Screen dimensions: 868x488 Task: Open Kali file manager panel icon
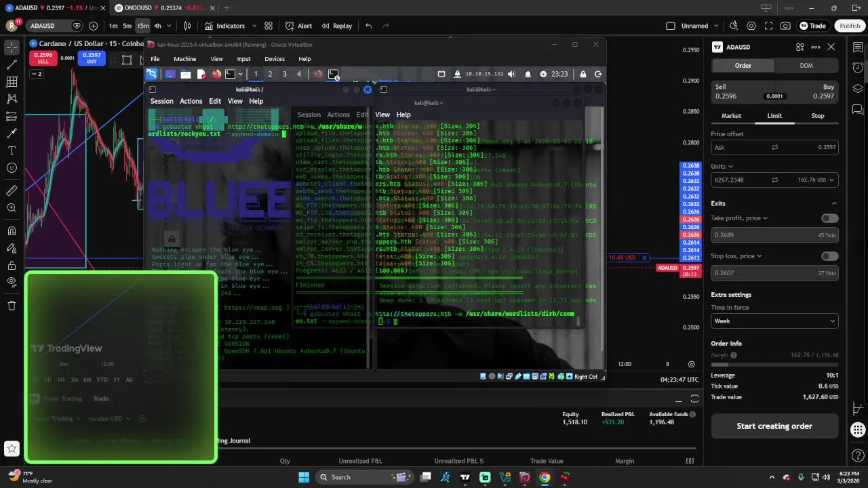click(x=186, y=74)
